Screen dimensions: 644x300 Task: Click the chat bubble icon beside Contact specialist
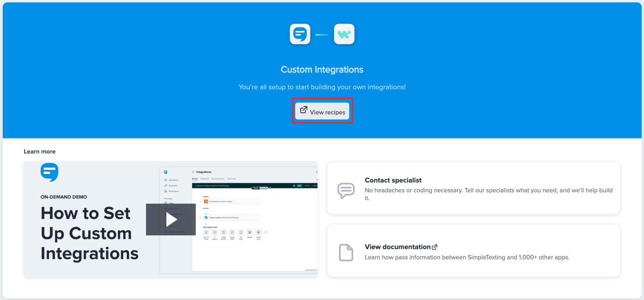[x=346, y=191]
